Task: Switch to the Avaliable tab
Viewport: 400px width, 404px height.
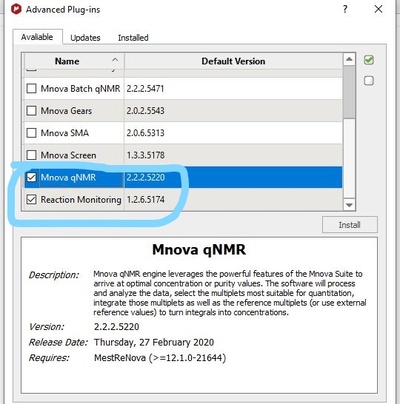Action: [37, 37]
